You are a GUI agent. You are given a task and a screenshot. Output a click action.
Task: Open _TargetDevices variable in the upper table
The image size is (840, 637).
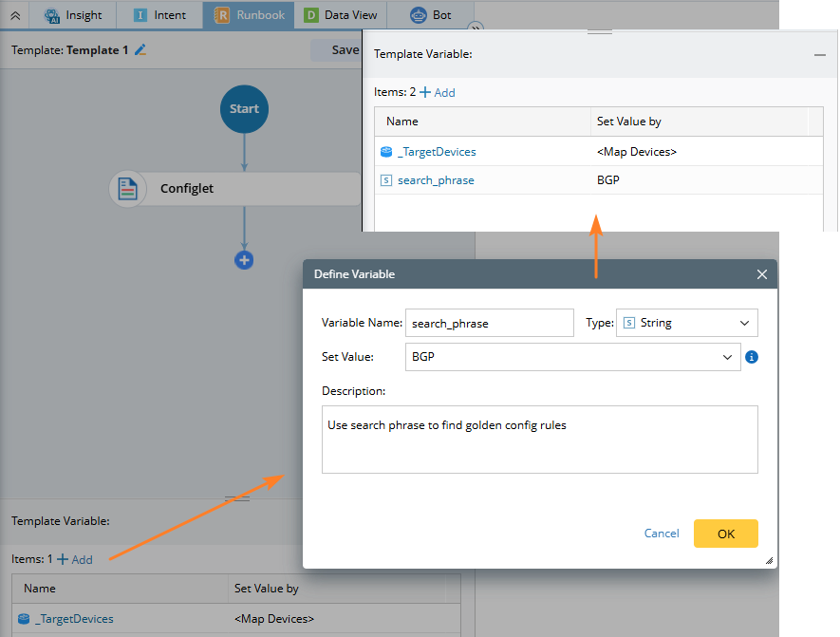pyautogui.click(x=437, y=152)
